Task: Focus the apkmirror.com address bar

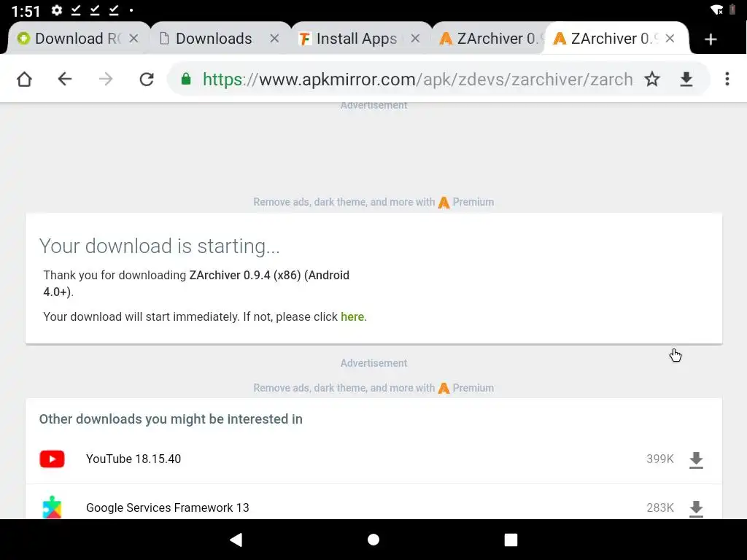Action: pos(417,79)
